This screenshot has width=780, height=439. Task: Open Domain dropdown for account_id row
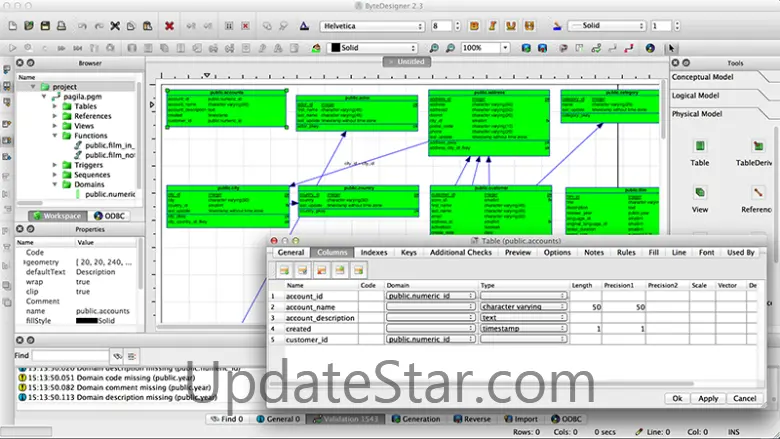click(430, 296)
